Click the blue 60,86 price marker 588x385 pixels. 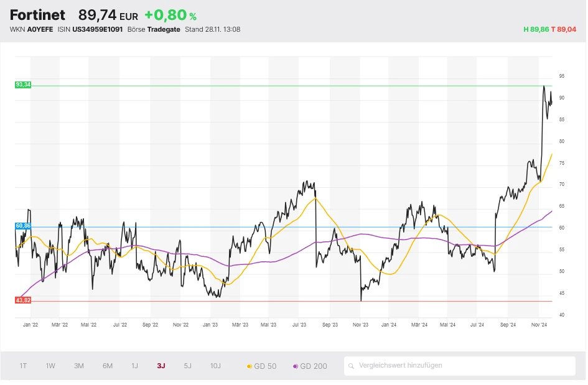coord(23,226)
